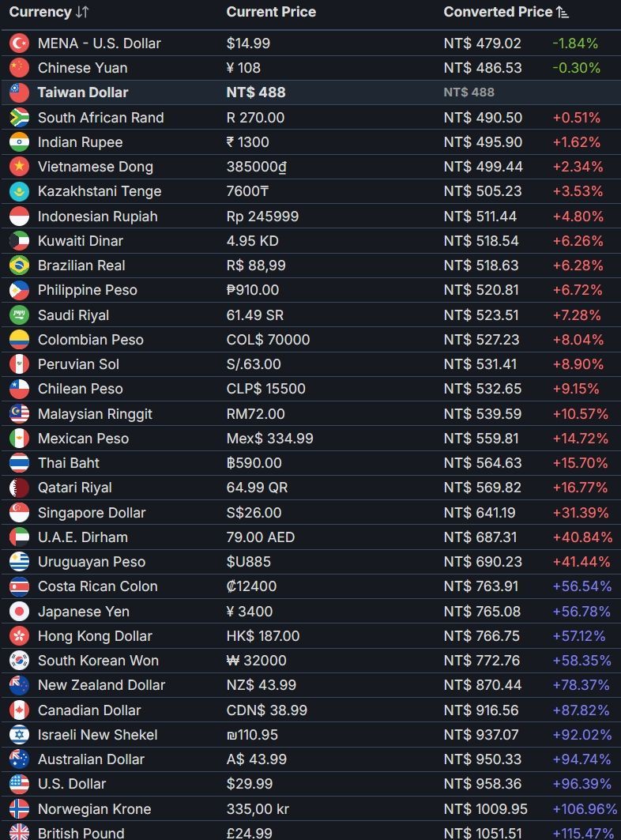
Task: Click the South African Rand flag icon
Action: coord(19,117)
